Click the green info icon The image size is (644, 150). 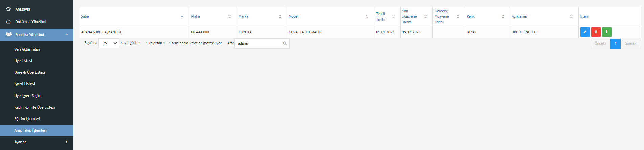[x=606, y=32]
